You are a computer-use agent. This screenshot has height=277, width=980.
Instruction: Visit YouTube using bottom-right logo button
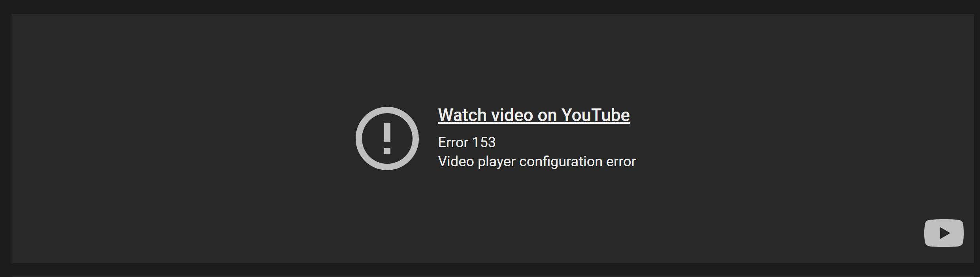pyautogui.click(x=944, y=233)
